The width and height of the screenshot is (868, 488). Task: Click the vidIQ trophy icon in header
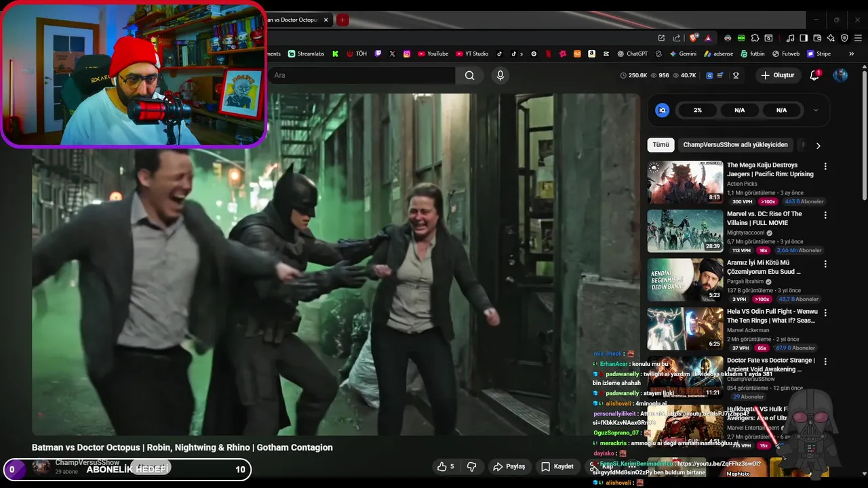(x=736, y=75)
